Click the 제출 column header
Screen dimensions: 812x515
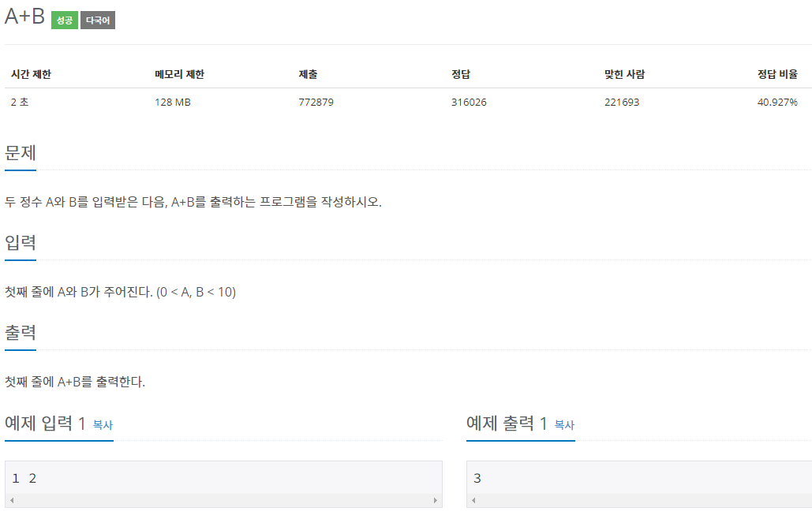(308, 74)
